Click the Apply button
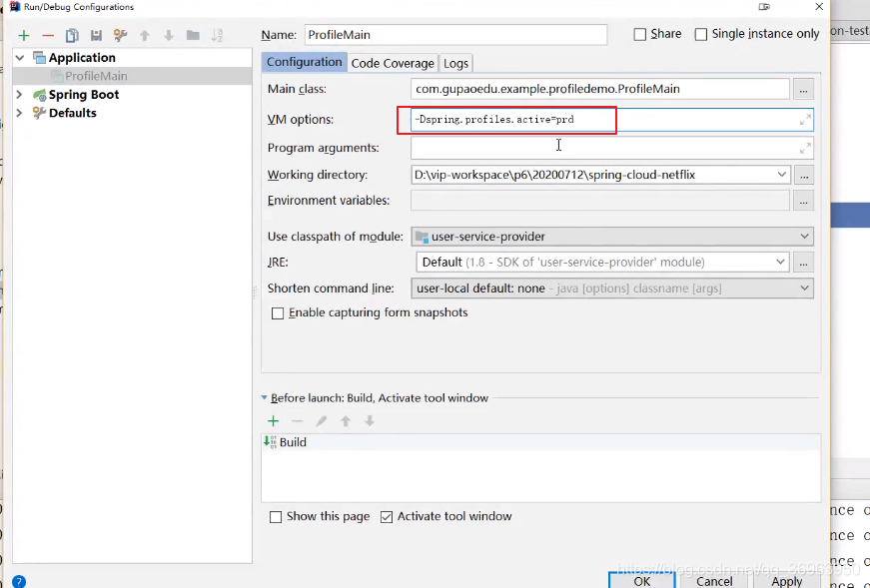The image size is (870, 588). click(x=787, y=581)
